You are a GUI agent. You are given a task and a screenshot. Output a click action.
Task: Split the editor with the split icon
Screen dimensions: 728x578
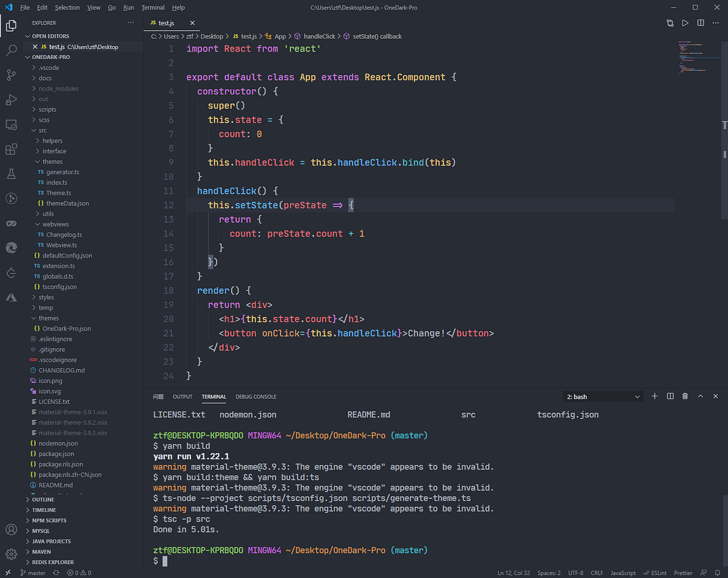click(x=701, y=22)
